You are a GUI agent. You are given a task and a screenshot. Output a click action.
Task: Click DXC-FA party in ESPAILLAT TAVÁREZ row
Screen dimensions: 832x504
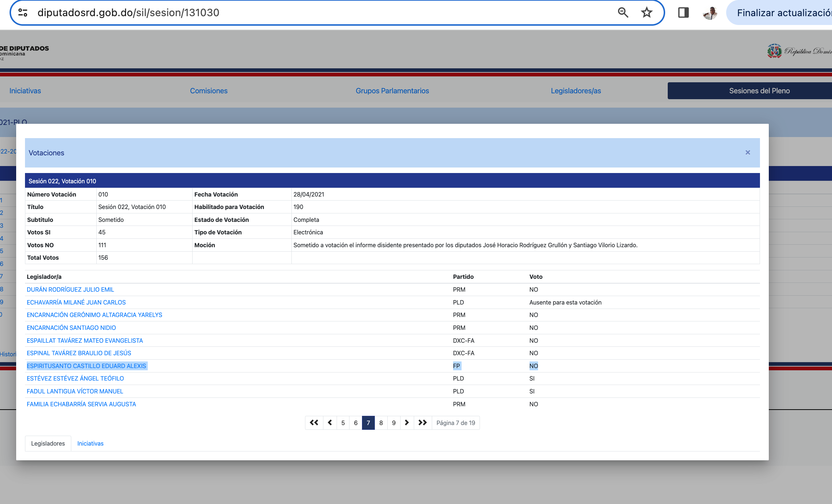(463, 341)
